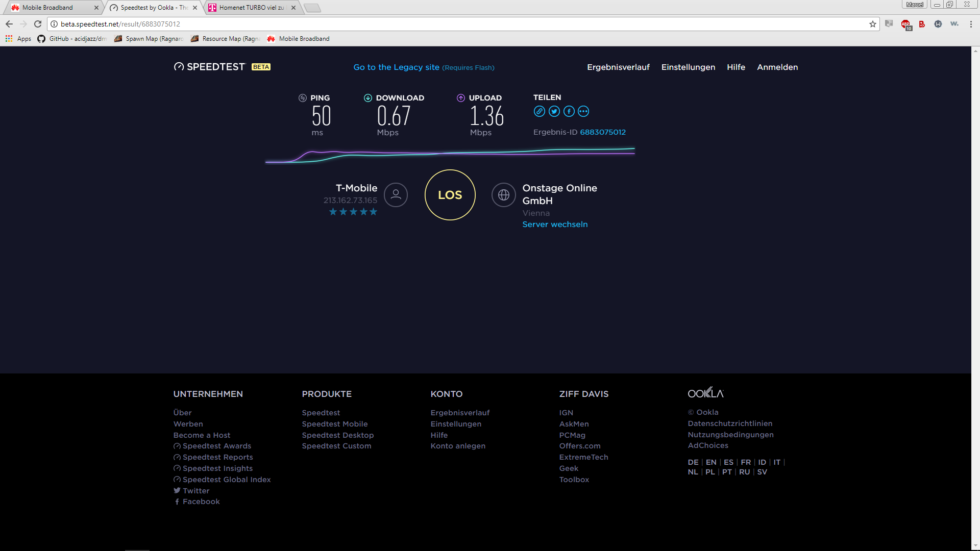Open Speedtest Global Index link

point(222,480)
